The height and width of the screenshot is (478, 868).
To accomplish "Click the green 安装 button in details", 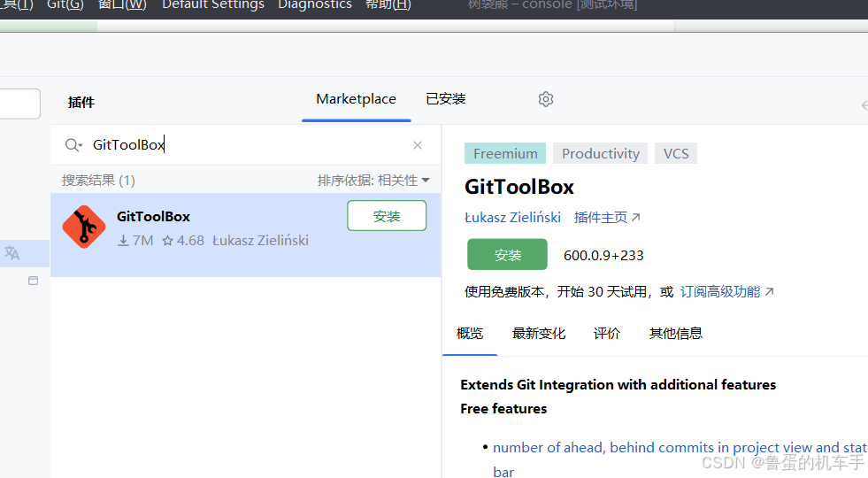I will (x=507, y=255).
